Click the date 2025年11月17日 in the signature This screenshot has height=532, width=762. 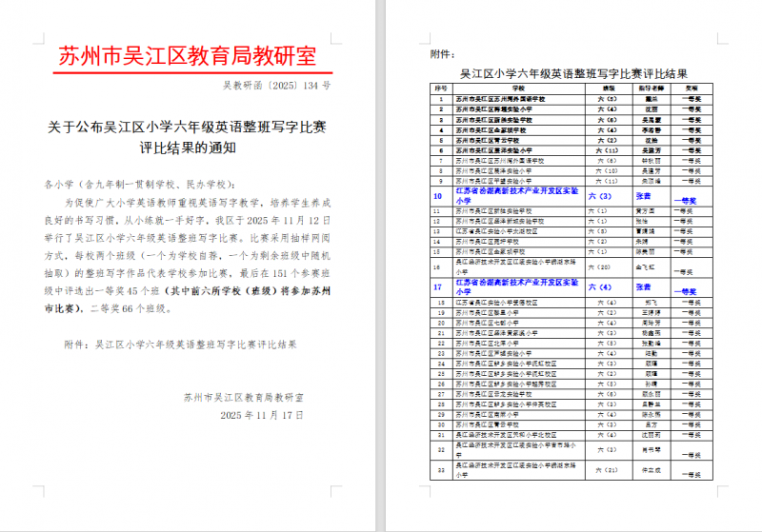261,416
